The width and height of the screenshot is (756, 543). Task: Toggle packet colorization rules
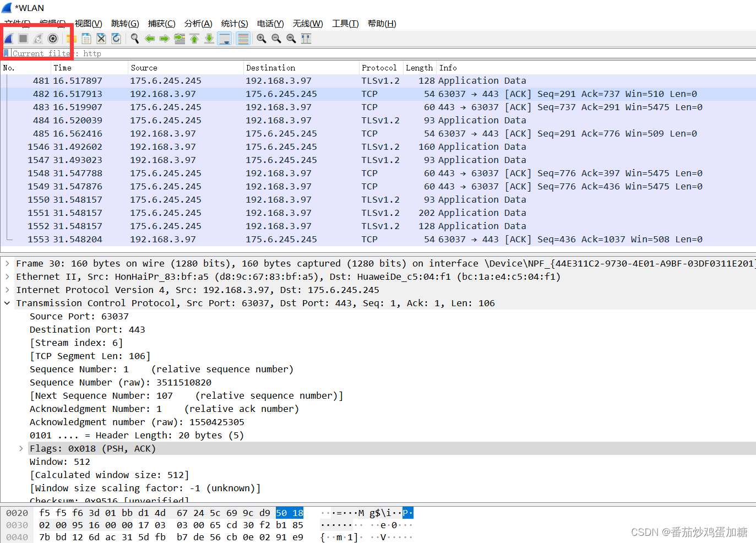243,39
